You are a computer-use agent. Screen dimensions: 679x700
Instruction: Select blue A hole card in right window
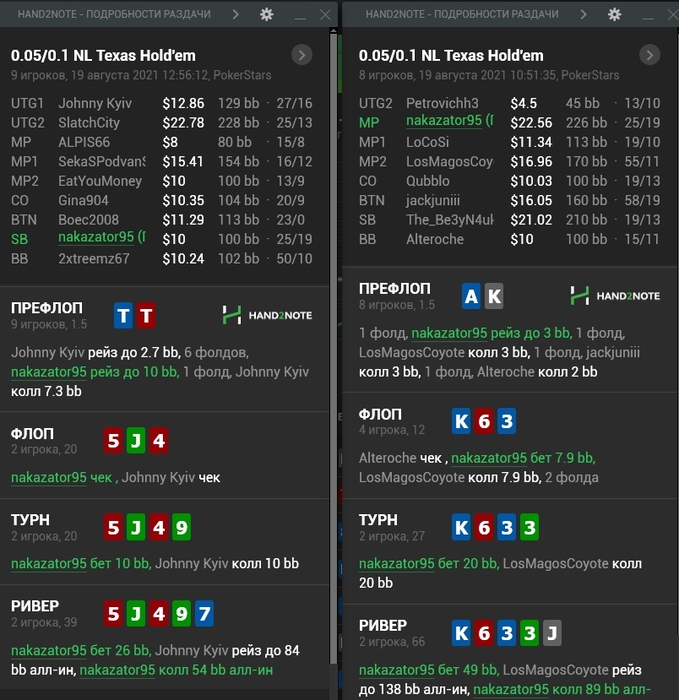click(471, 296)
